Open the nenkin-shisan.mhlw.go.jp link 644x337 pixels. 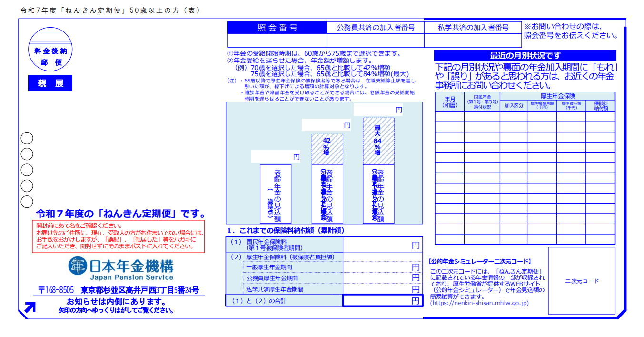pyautogui.click(x=479, y=303)
